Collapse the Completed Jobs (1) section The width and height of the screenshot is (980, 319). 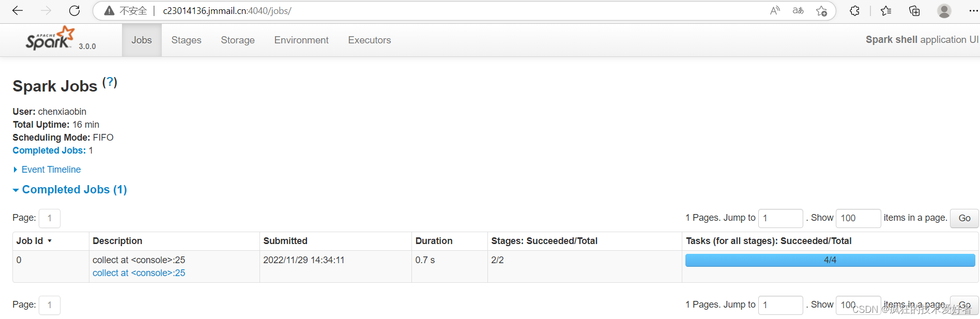pos(74,190)
